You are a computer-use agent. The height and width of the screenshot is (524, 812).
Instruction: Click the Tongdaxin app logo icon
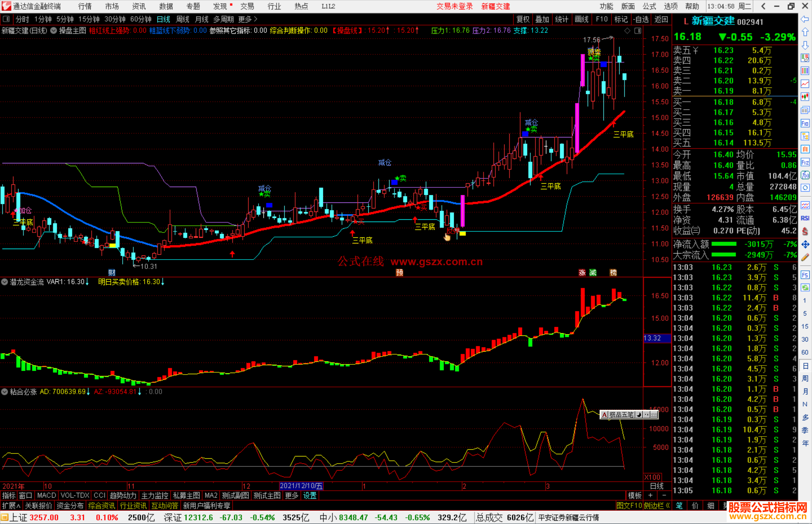click(x=6, y=6)
